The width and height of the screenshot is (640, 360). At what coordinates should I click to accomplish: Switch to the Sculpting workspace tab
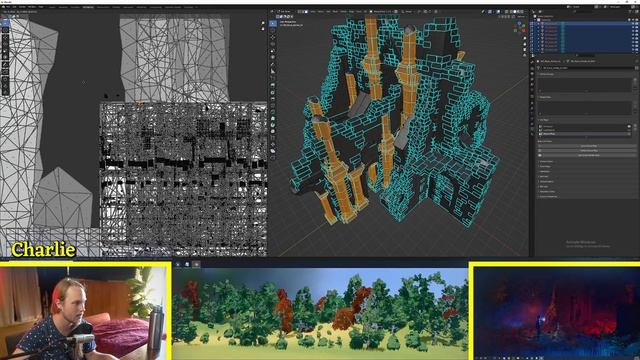click(x=75, y=7)
